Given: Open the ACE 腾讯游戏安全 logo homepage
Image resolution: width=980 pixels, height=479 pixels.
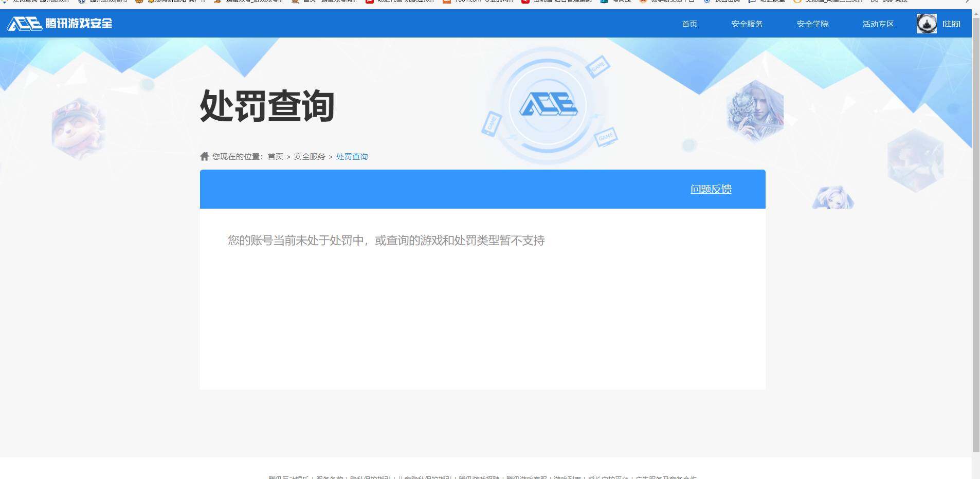Looking at the screenshot, I should pyautogui.click(x=59, y=23).
